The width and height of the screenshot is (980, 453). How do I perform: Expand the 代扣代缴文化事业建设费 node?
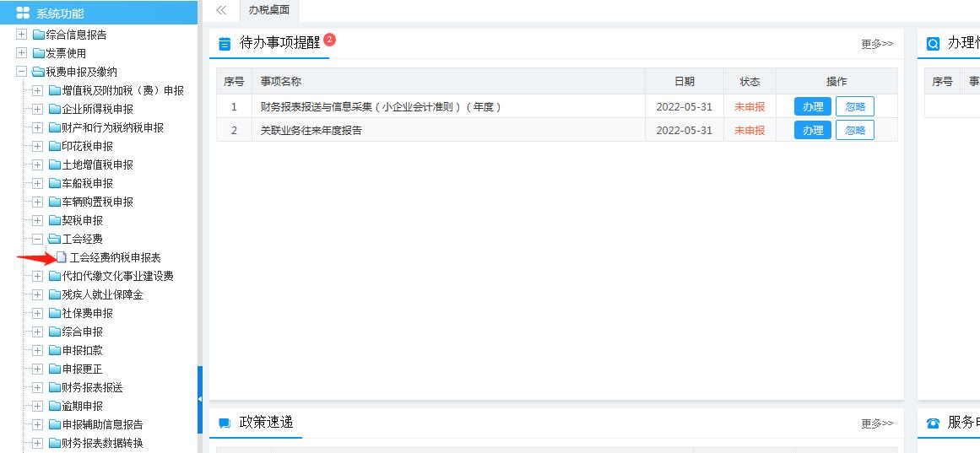[37, 276]
